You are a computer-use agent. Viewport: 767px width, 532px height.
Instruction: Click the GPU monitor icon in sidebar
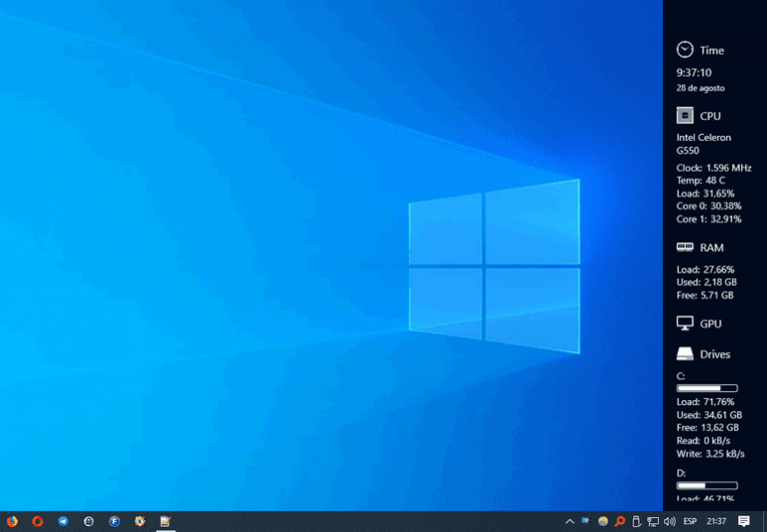(x=684, y=323)
